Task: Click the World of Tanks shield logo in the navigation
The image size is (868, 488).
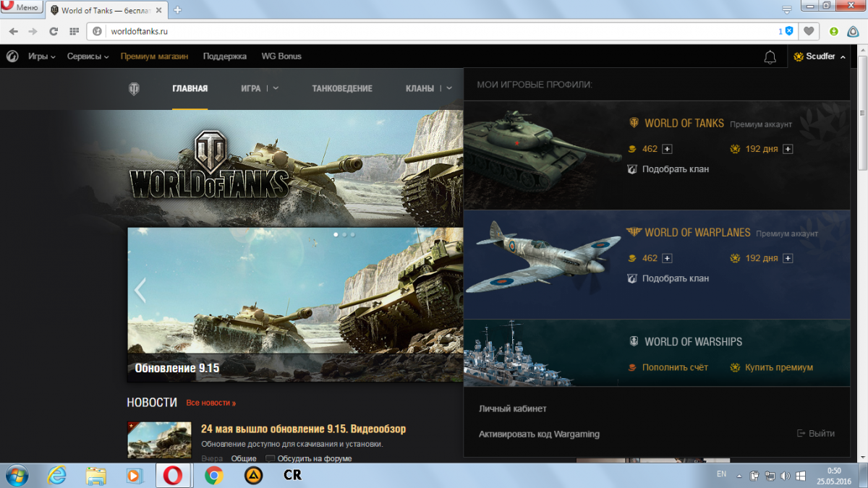Action: (134, 89)
